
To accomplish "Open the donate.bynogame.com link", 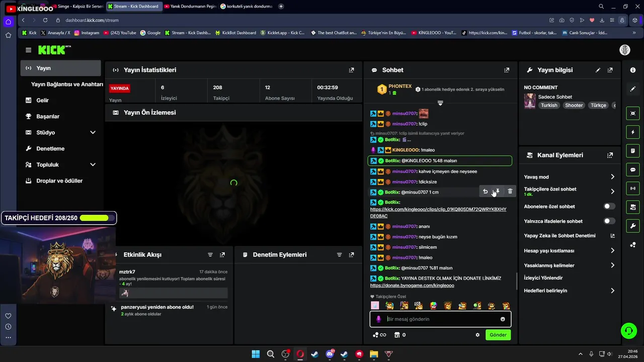I will (x=412, y=286).
